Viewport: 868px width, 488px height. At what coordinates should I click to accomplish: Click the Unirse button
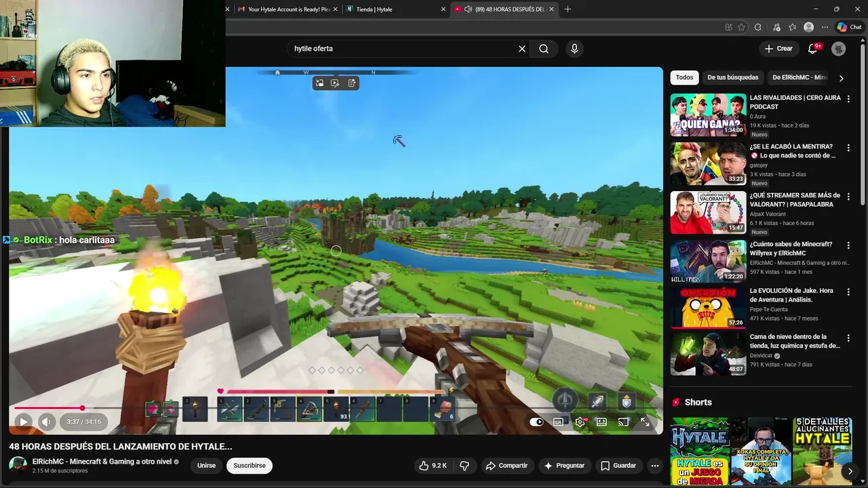(x=206, y=466)
